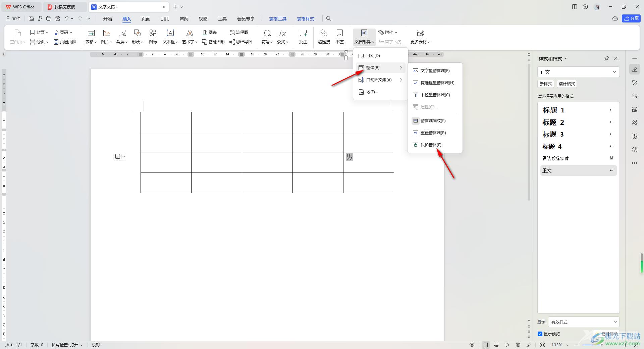Screen dimensions: 644x349
Task: Click the 分享 share button
Action: 631,18
